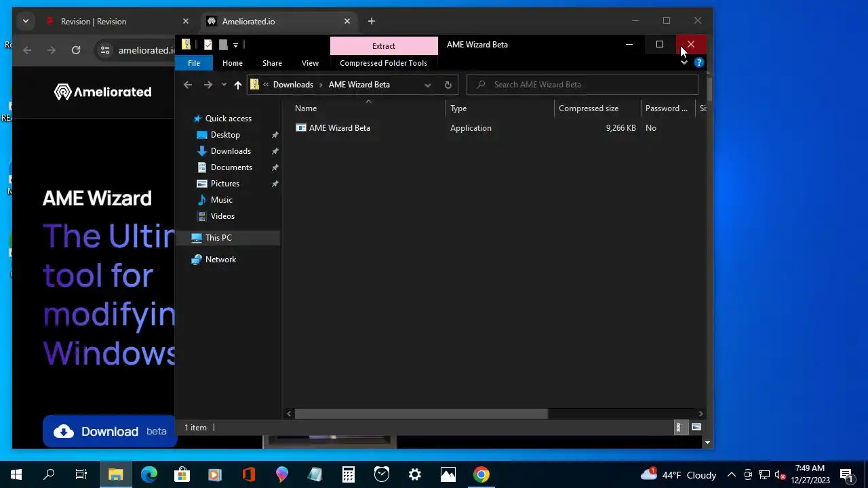Open Task View on the taskbar

pos(81,474)
